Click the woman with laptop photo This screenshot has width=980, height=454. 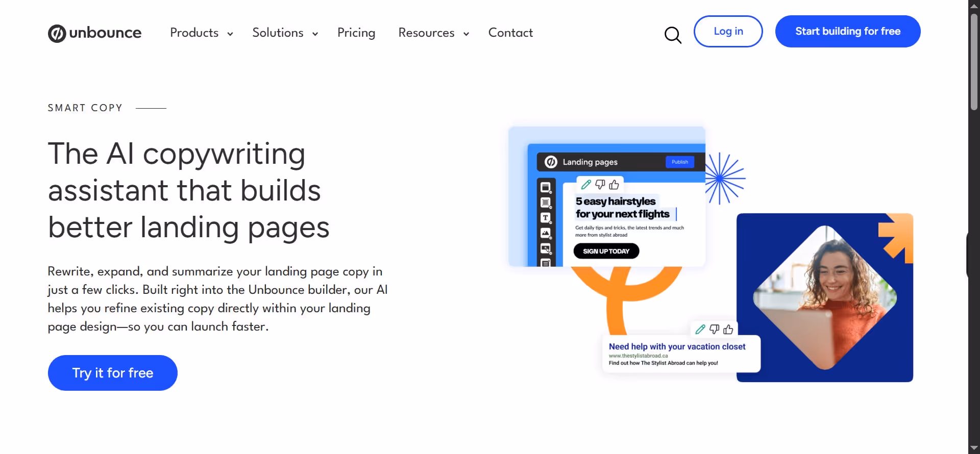tap(825, 297)
